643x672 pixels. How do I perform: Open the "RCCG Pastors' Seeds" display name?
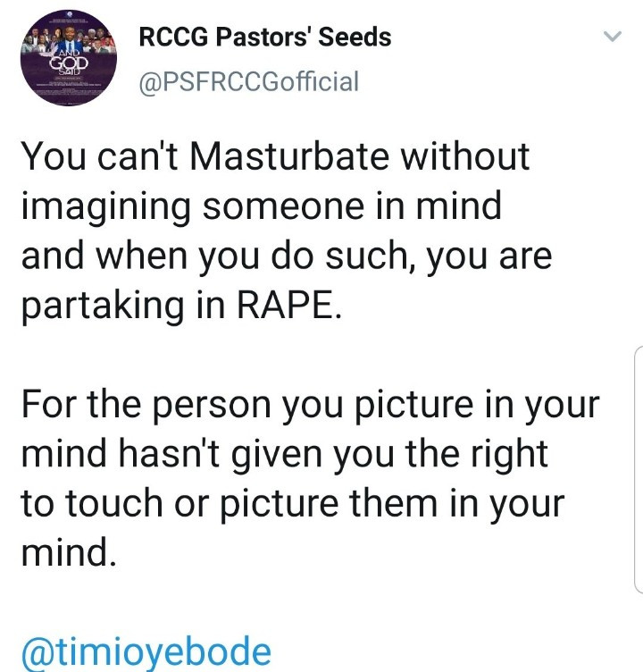265,38
